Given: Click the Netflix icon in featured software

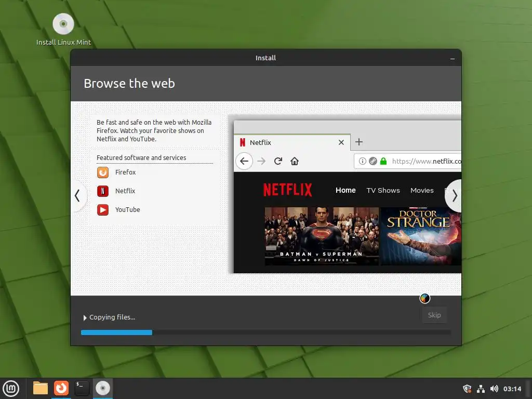Looking at the screenshot, I should coord(103,191).
